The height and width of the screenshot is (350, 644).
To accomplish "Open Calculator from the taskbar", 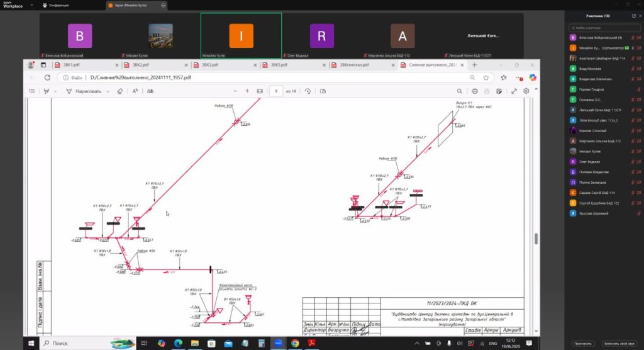I will [261, 343].
